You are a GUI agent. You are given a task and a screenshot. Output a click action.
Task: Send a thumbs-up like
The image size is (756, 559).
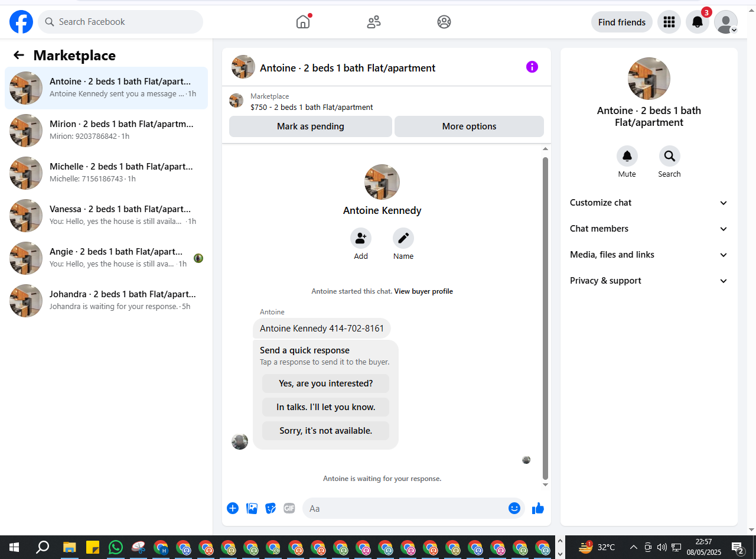click(x=537, y=508)
